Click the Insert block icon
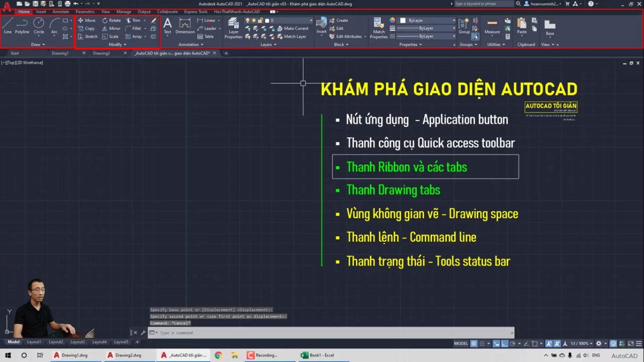The width and height of the screenshot is (644, 362). pos(322,26)
